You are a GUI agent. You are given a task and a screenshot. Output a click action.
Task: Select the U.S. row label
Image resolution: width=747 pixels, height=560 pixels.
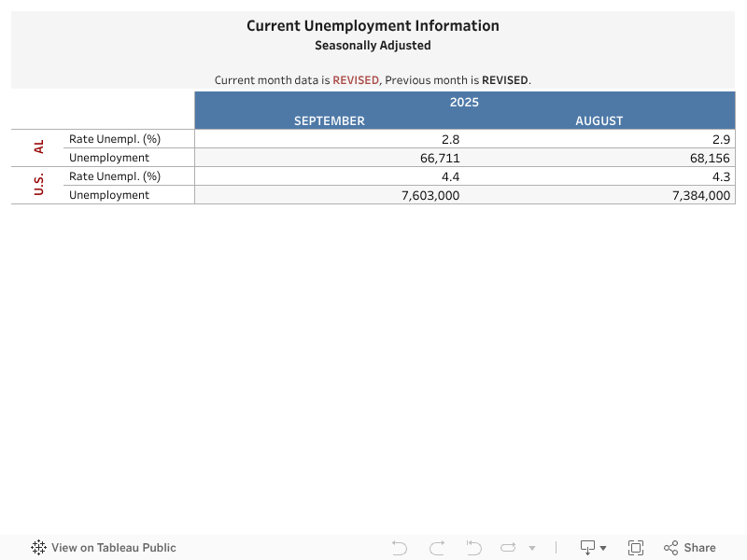tap(38, 185)
